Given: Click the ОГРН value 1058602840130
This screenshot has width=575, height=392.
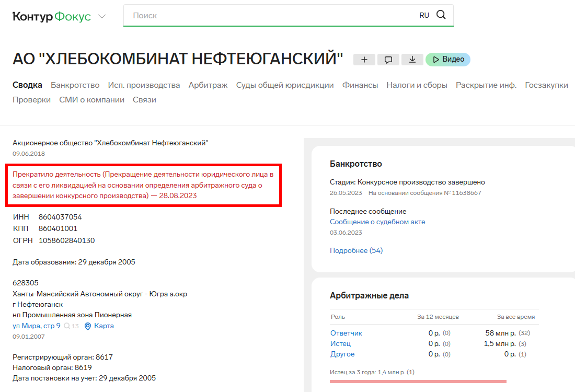Looking at the screenshot, I should click(67, 240).
